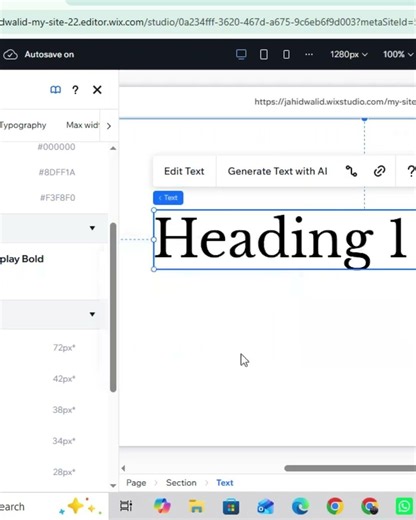Click the panel vertical scrollbar thumb
Viewport: 416px width, 520px height.
(x=113, y=307)
